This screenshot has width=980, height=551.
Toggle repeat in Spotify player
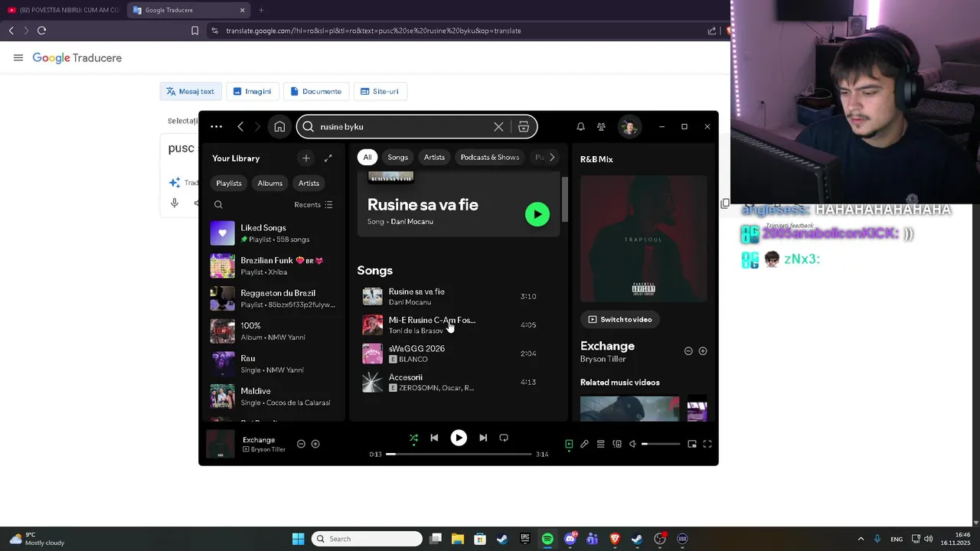pyautogui.click(x=504, y=438)
